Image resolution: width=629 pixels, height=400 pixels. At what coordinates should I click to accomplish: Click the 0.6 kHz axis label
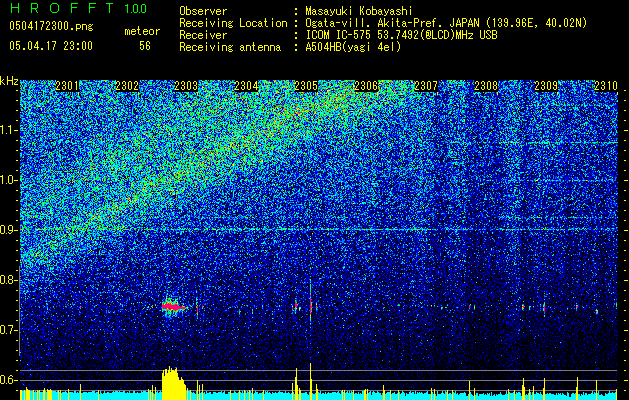8,380
